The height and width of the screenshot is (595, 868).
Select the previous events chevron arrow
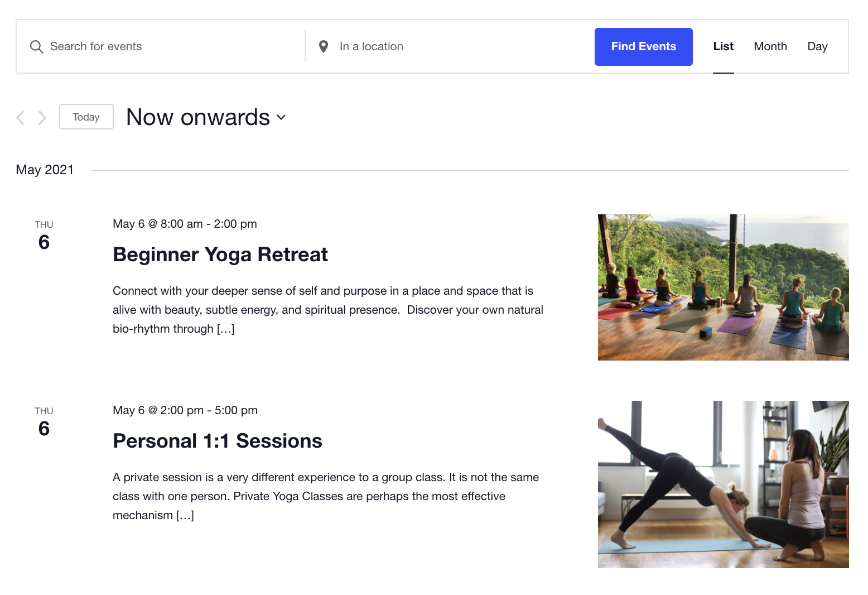point(20,117)
